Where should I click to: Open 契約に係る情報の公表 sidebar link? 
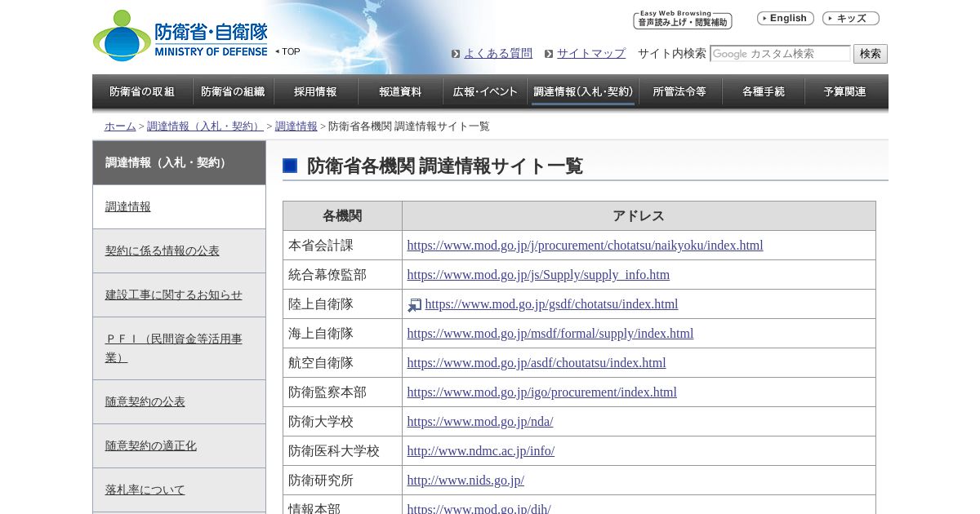[163, 250]
